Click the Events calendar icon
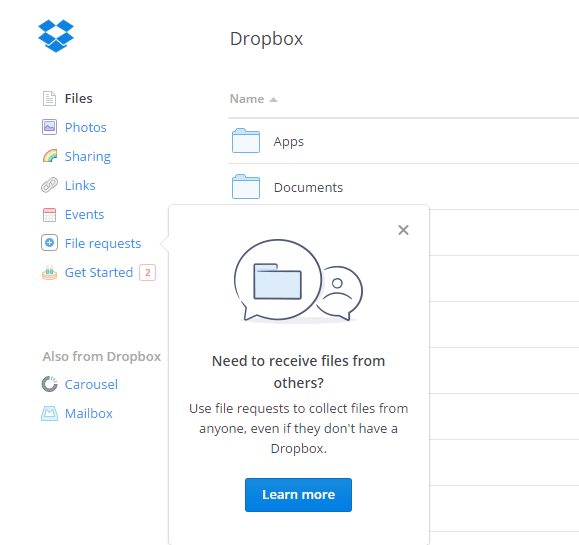 point(49,215)
